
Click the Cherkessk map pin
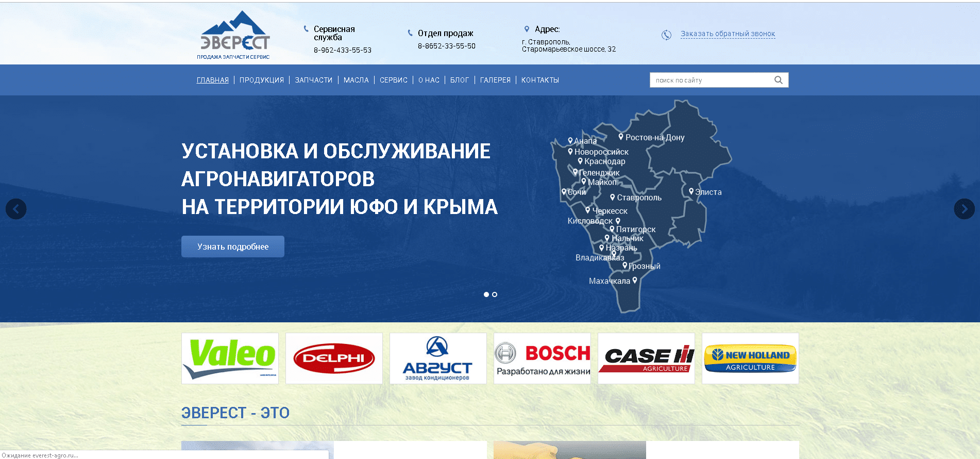(587, 210)
